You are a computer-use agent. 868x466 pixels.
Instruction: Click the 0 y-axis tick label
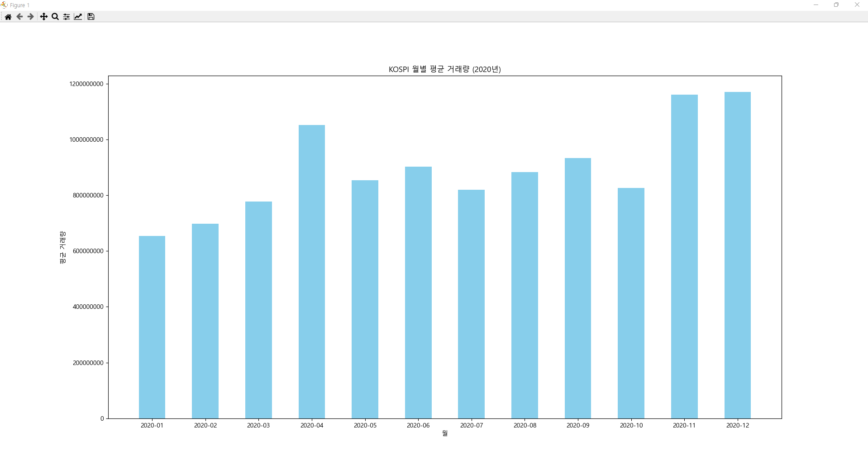(102, 418)
